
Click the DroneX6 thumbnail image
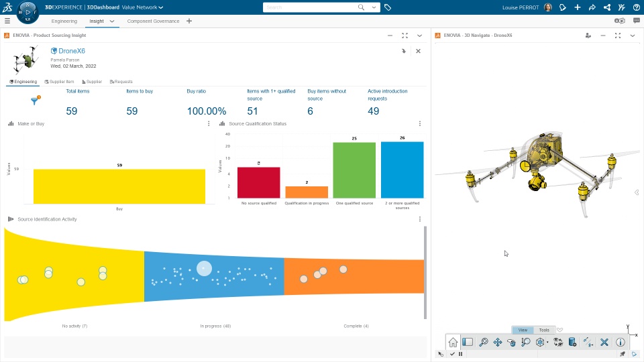[27, 59]
